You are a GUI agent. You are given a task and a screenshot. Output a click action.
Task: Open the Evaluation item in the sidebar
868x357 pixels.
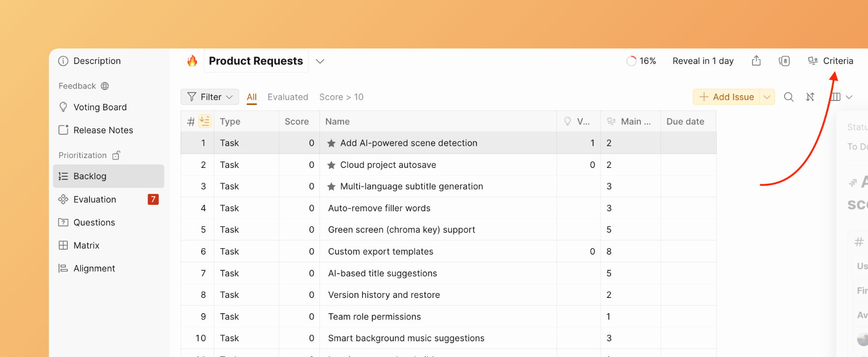(x=95, y=199)
